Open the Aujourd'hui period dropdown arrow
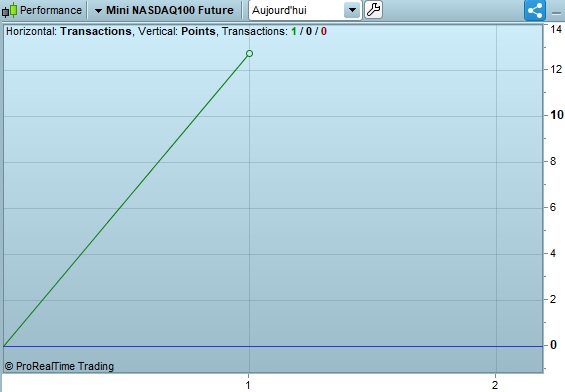The height and width of the screenshot is (392, 565). point(352,10)
